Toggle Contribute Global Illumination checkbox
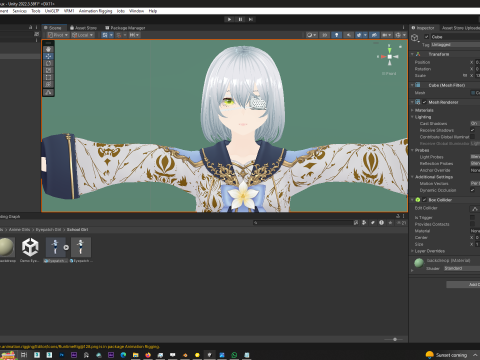 [472, 137]
